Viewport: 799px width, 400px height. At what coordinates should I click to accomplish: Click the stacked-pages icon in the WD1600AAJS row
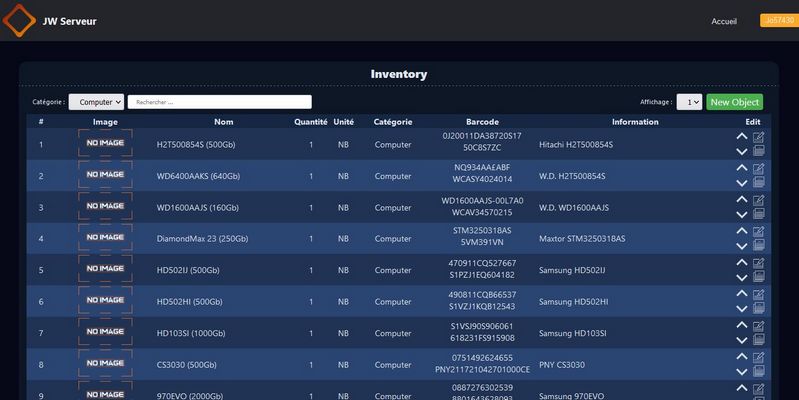click(x=758, y=214)
